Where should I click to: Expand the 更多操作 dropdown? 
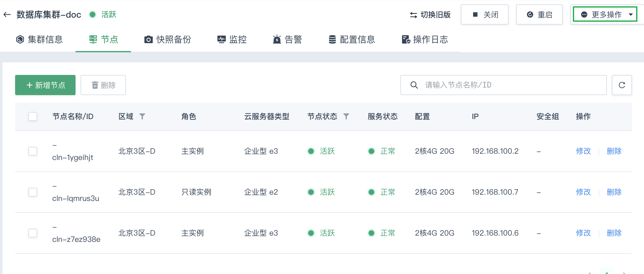point(605,14)
